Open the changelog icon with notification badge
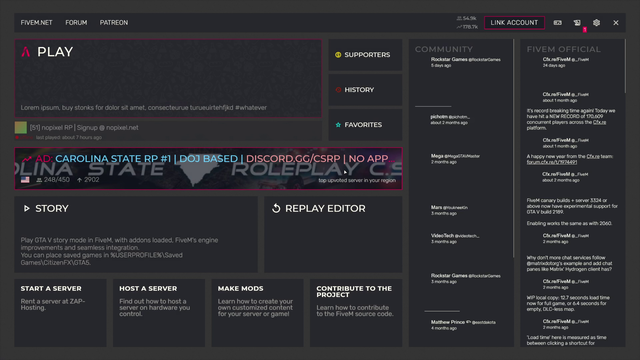Viewport: 640px width, 360px height. point(577,23)
